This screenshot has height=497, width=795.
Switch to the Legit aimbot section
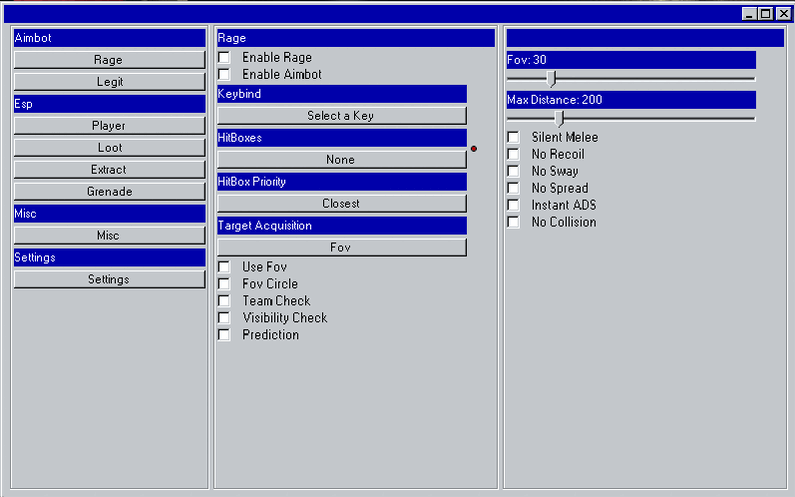[108, 82]
